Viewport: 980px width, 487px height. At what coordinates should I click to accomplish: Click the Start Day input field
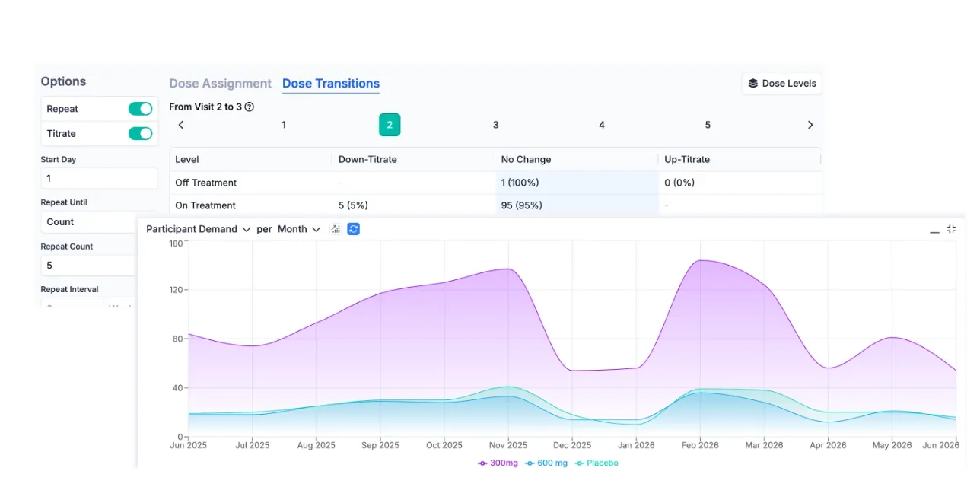point(99,179)
